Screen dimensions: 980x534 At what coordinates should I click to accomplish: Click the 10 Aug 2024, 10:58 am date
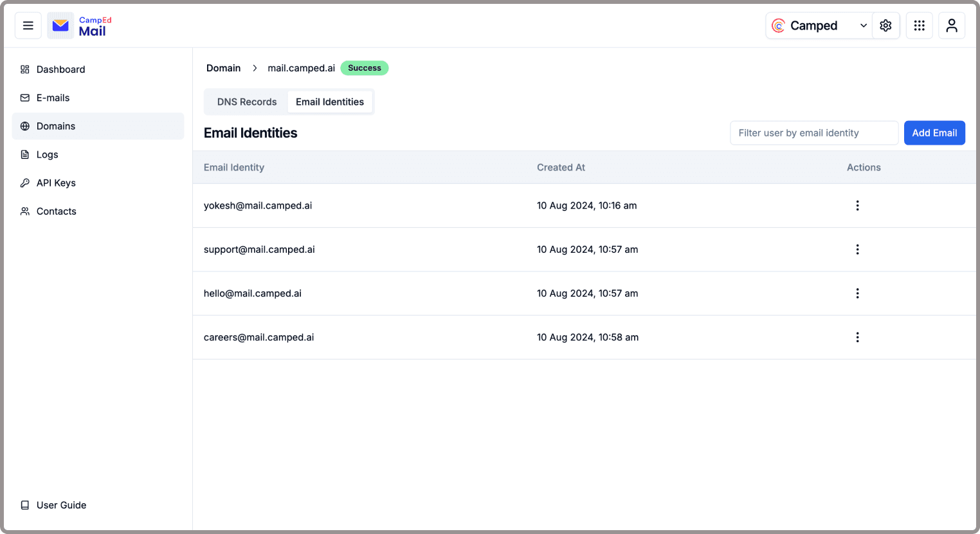click(588, 337)
